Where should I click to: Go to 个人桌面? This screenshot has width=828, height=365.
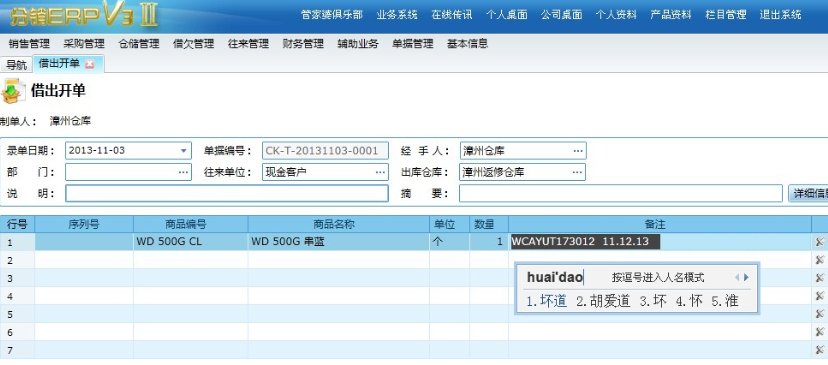pos(506,15)
